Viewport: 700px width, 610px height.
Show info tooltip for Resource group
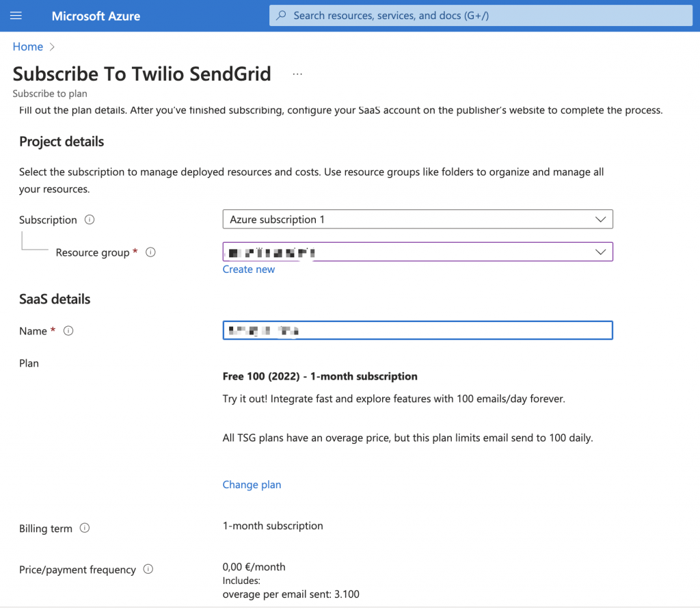tap(150, 252)
